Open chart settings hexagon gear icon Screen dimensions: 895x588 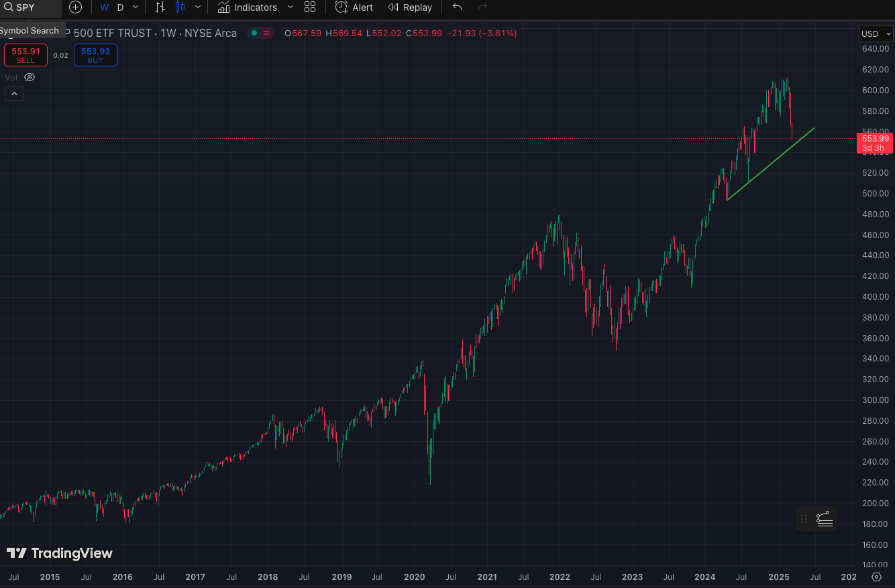(x=876, y=577)
